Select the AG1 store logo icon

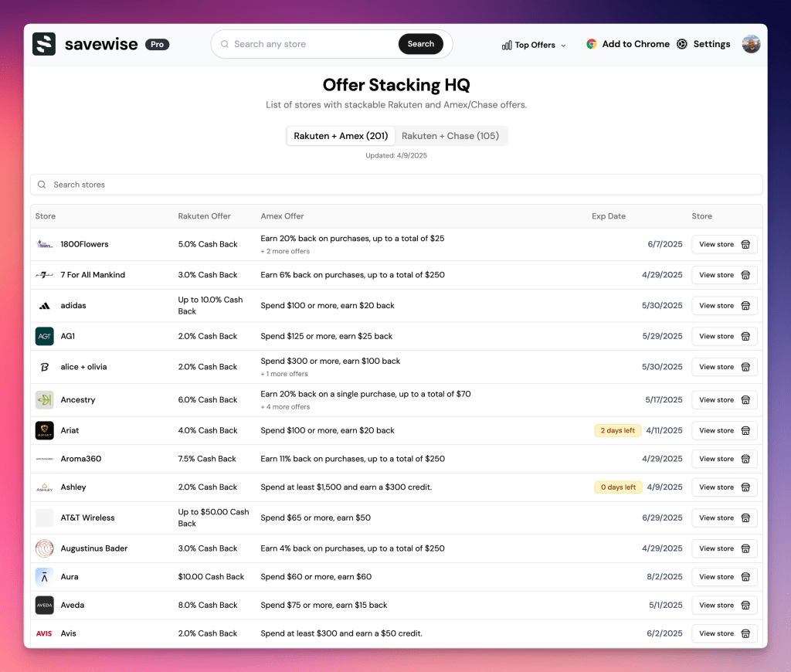(44, 336)
